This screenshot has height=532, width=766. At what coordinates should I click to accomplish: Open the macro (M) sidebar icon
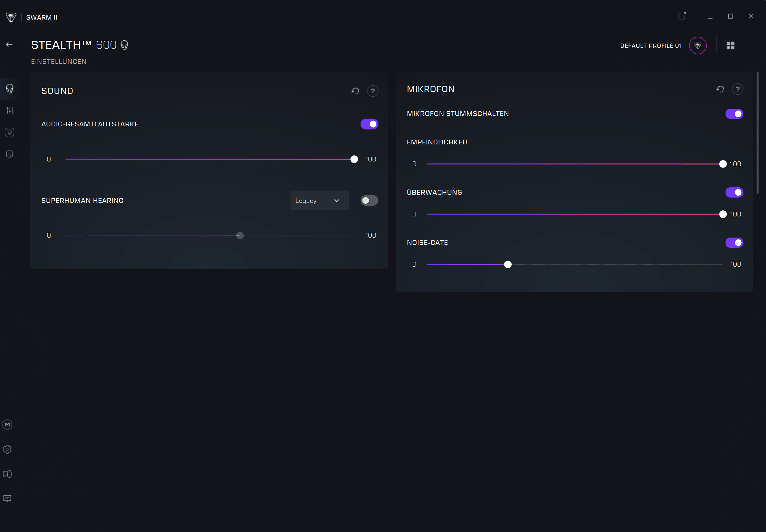7,424
